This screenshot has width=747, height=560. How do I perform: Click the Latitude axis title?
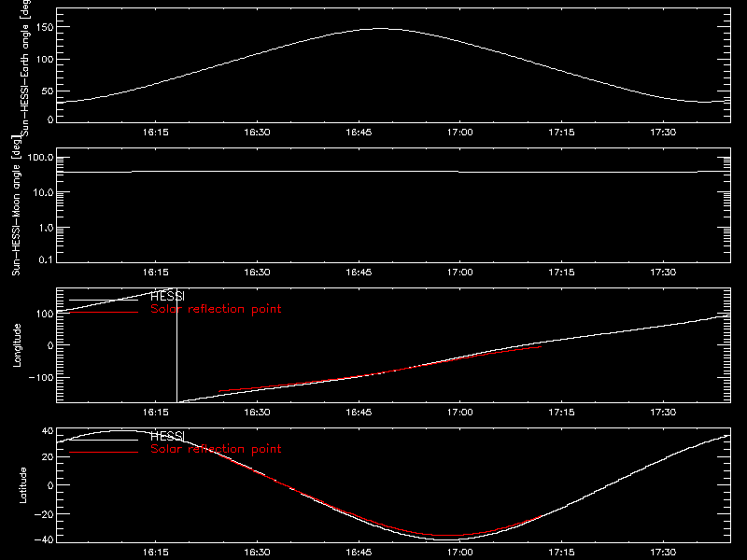tap(22, 485)
